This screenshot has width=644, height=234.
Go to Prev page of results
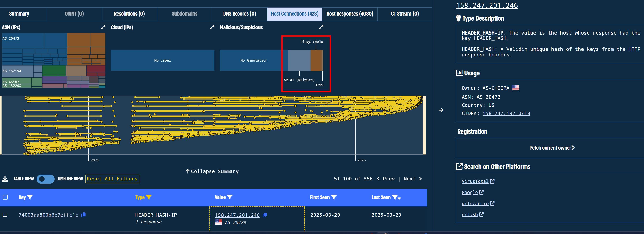[386, 179]
